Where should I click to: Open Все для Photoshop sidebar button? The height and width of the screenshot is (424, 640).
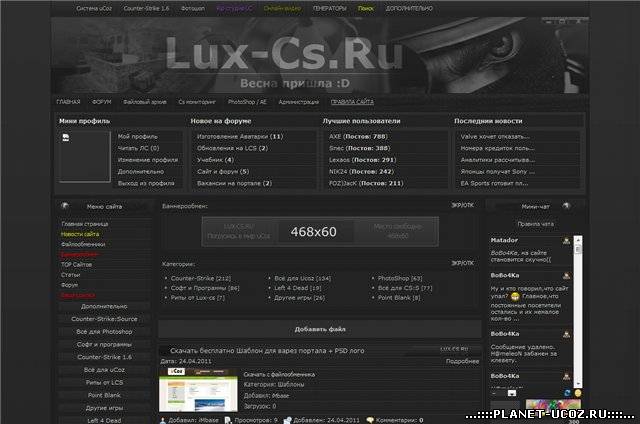pos(104,332)
